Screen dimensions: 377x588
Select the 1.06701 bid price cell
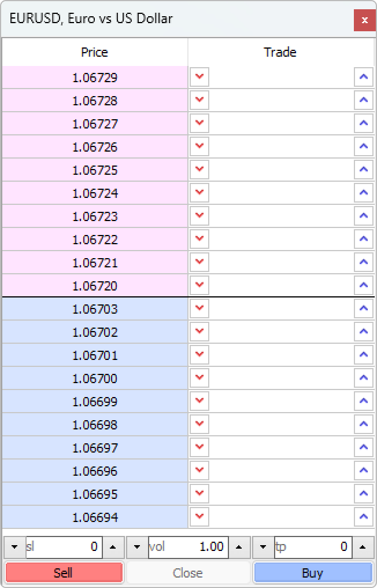point(95,355)
